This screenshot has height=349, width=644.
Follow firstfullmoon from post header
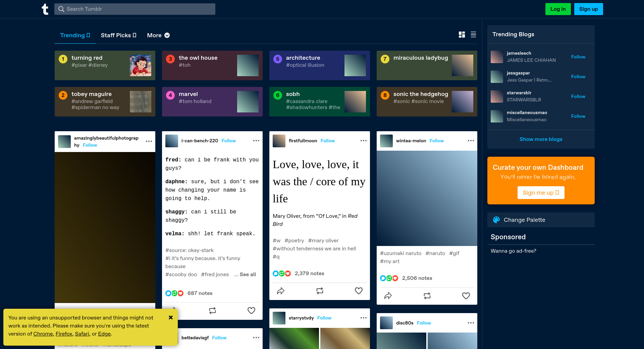point(328,141)
